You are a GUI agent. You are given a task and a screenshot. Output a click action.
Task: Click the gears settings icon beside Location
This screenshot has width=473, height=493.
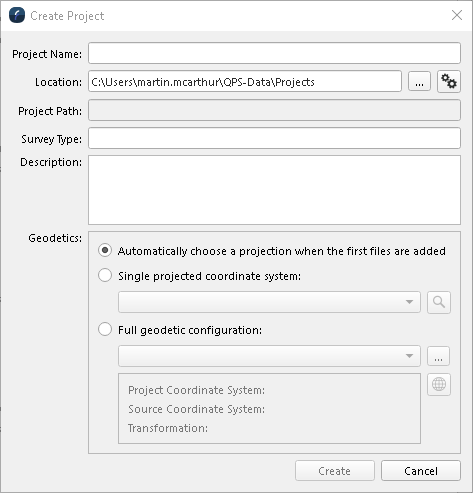[x=449, y=81]
